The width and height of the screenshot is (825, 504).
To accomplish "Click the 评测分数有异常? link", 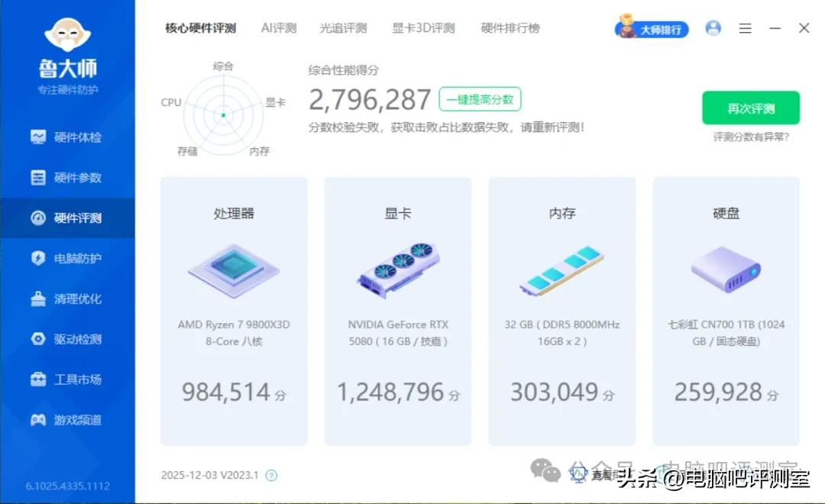I will [x=750, y=137].
